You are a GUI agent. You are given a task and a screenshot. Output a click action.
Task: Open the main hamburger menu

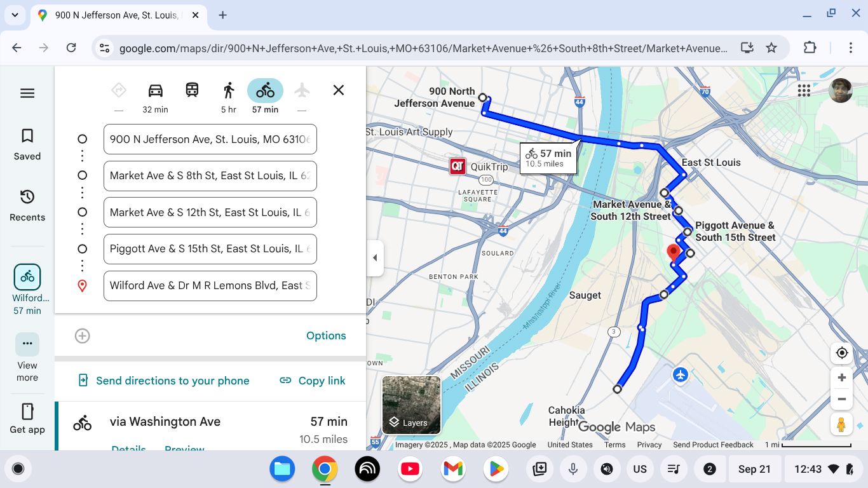[x=27, y=93]
